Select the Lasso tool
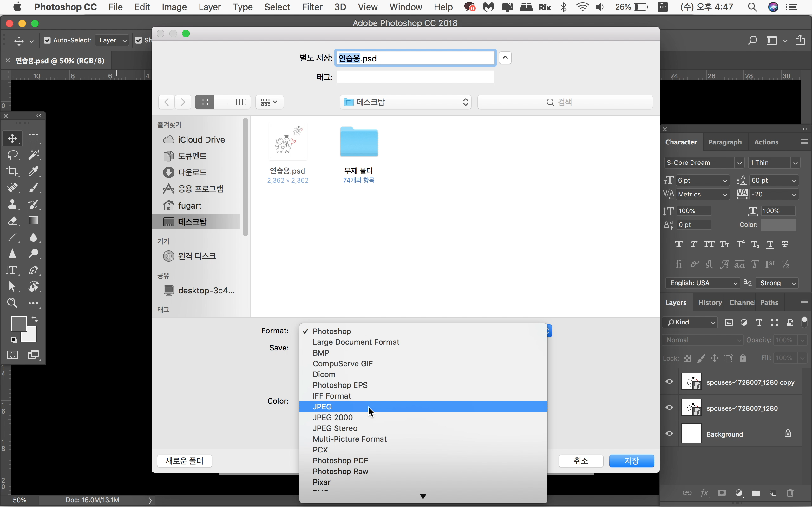 point(13,155)
